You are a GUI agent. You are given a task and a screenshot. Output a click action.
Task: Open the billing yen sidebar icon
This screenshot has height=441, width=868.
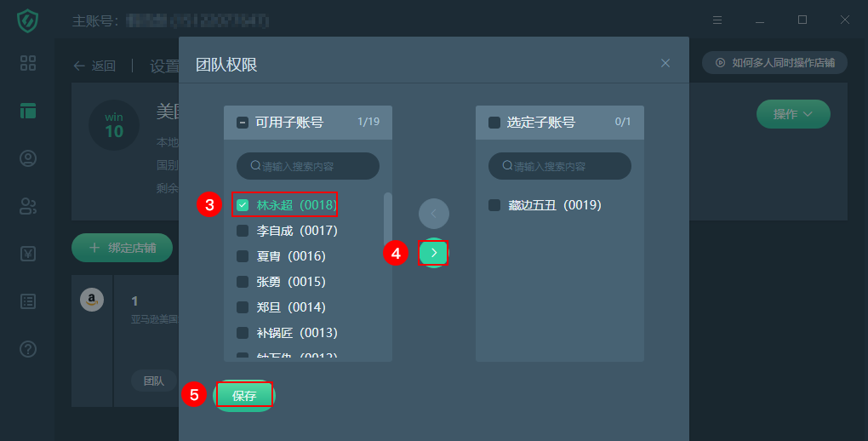28,254
